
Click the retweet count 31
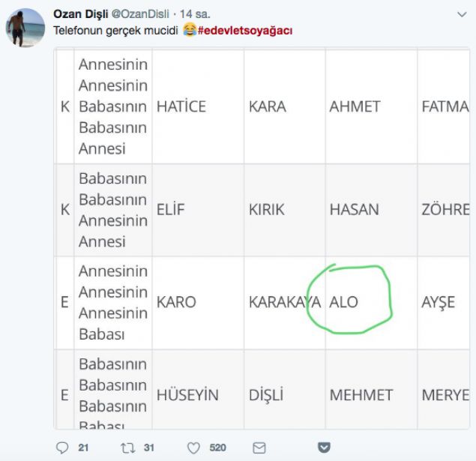pyautogui.click(x=149, y=448)
